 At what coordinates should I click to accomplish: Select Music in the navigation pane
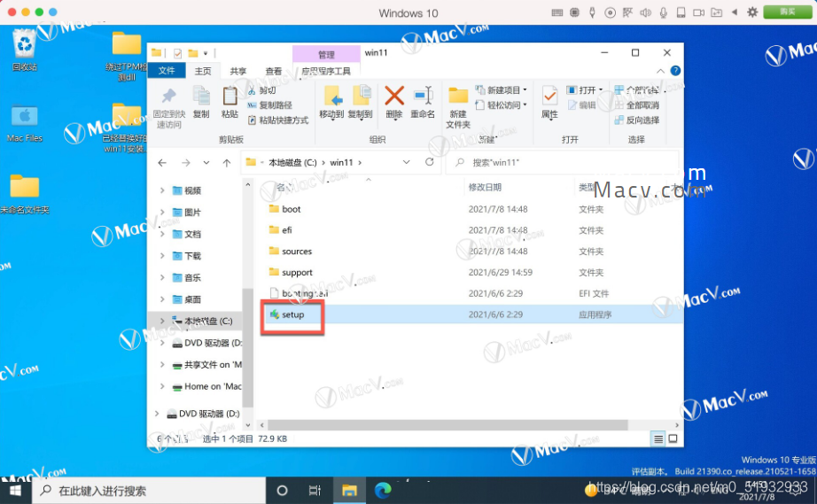coord(192,277)
